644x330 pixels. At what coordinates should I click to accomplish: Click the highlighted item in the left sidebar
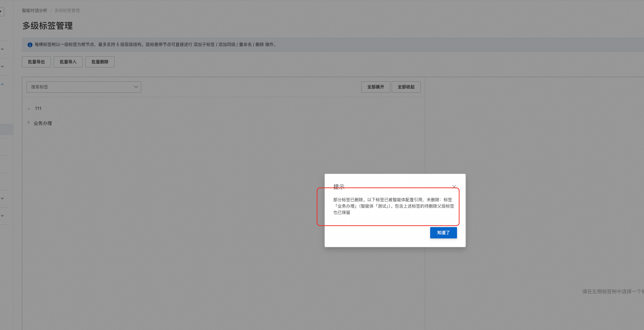[x=6, y=129]
